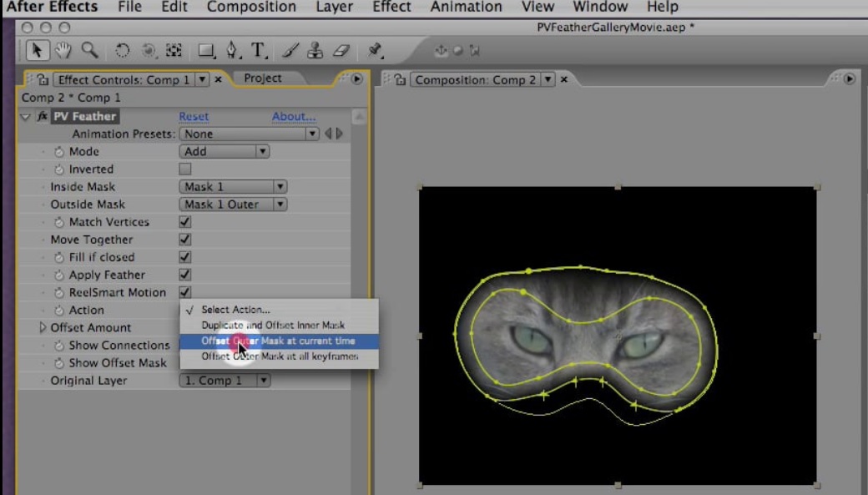Select the Camera orbit tool
868x495 pixels.
pyautogui.click(x=149, y=51)
